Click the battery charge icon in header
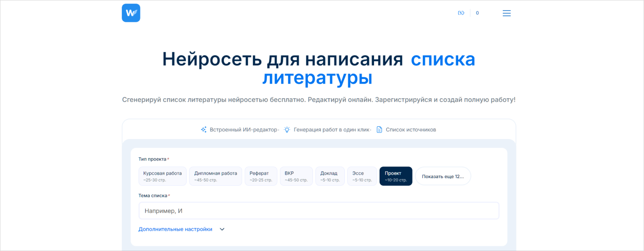 [461, 13]
